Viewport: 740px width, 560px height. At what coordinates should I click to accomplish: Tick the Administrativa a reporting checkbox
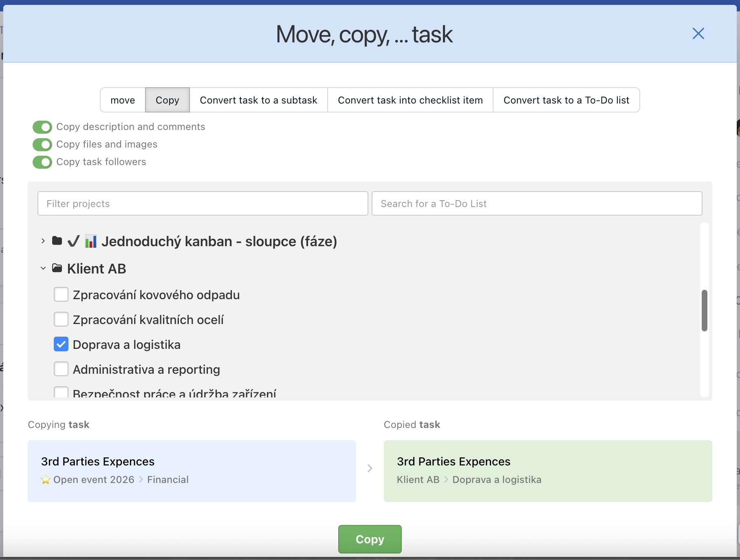pos(61,369)
